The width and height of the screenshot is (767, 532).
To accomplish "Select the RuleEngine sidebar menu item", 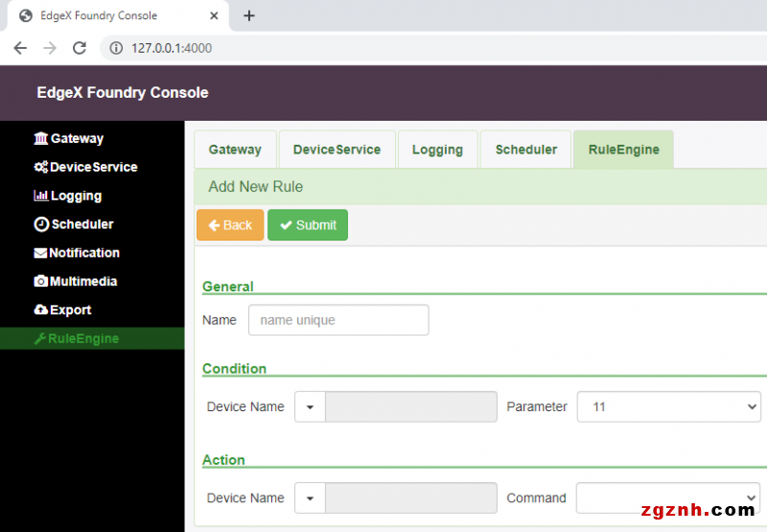I will (x=92, y=338).
